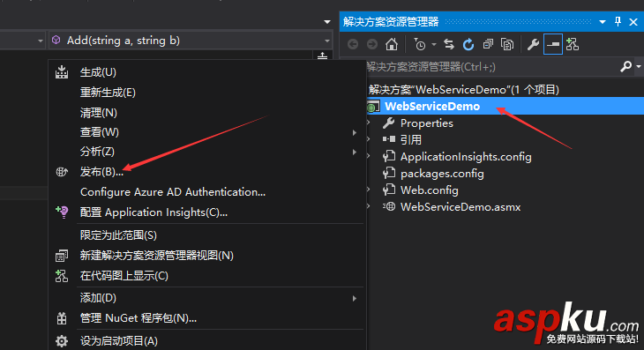Click the Forward navigation arrow in Solution Explorer
The width and height of the screenshot is (644, 350).
[x=372, y=44]
